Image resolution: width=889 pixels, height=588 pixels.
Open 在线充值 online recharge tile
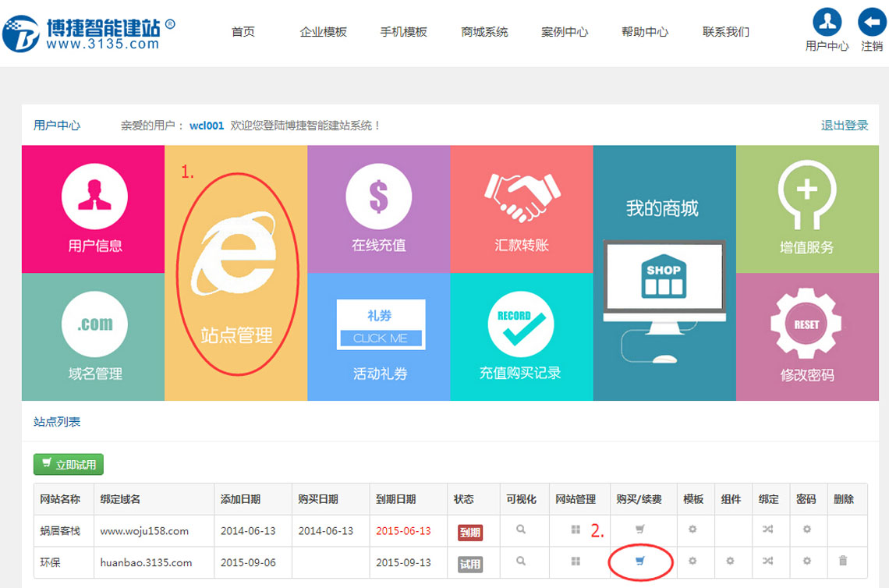pyautogui.click(x=378, y=209)
